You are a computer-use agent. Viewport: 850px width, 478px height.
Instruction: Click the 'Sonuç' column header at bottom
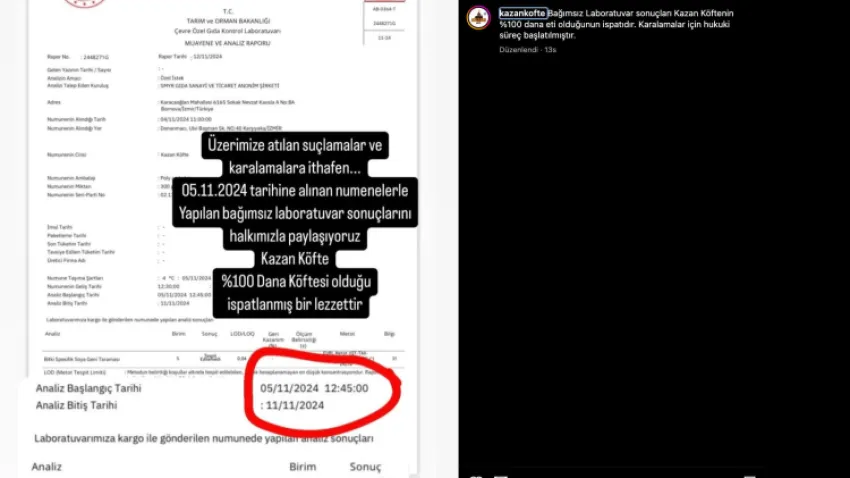tap(365, 467)
